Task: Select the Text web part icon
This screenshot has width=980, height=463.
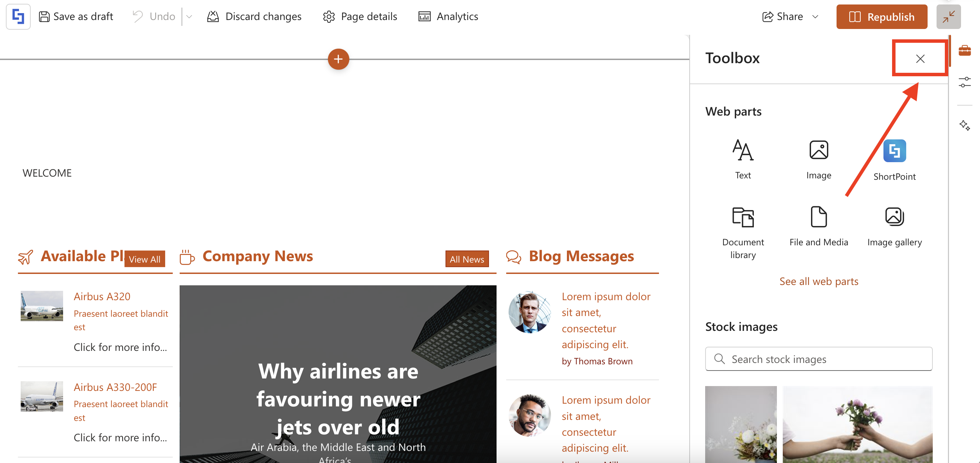Action: tap(743, 150)
